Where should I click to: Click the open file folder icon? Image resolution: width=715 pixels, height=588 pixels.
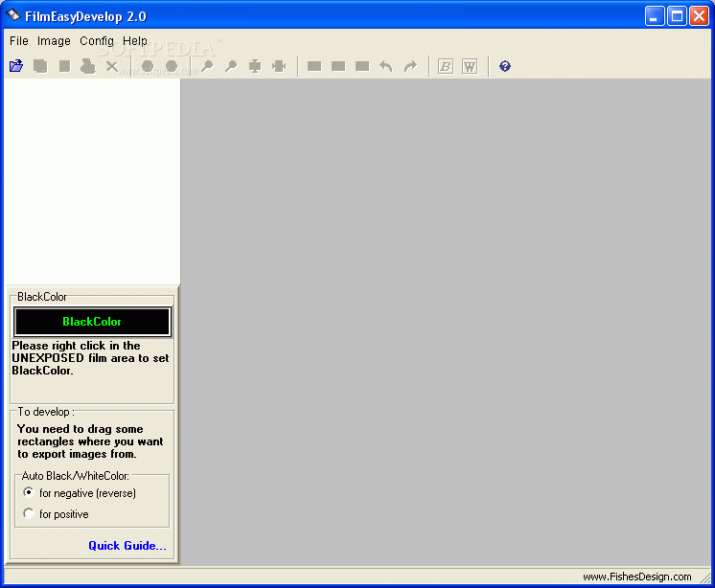pos(16,66)
